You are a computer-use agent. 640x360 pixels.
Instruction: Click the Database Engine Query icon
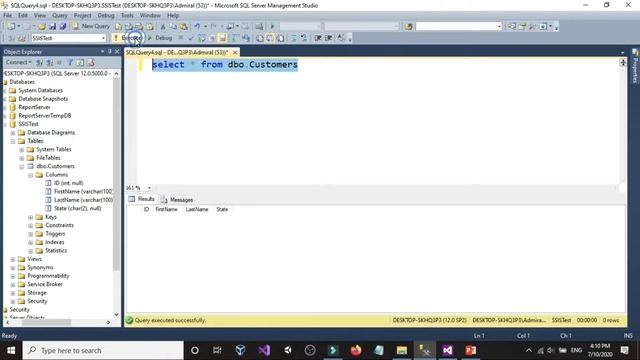click(x=118, y=27)
